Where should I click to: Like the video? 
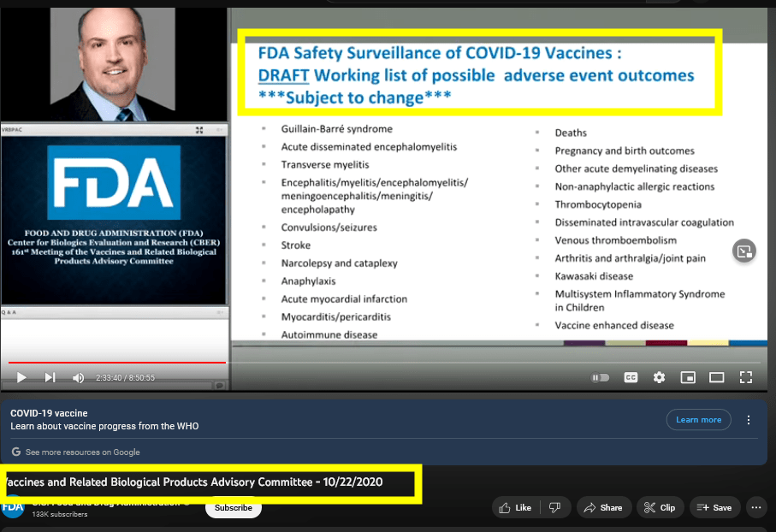point(516,507)
